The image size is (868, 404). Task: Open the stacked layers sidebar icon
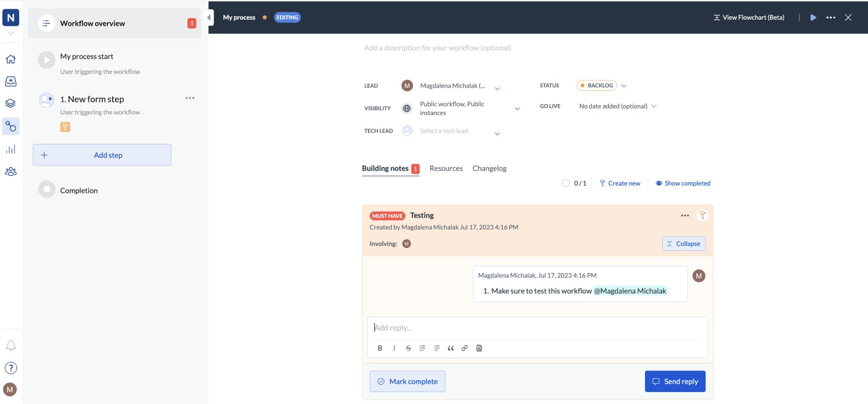11,103
